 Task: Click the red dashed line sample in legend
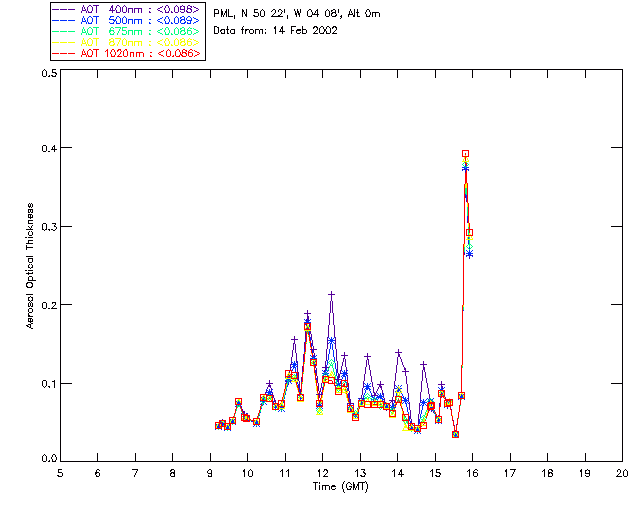tap(64, 53)
